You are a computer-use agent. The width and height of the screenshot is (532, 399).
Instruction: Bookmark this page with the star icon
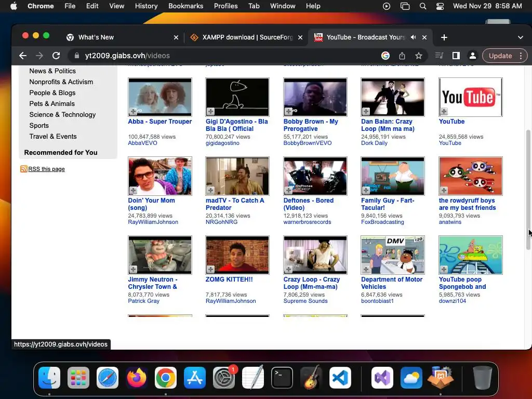419,56
